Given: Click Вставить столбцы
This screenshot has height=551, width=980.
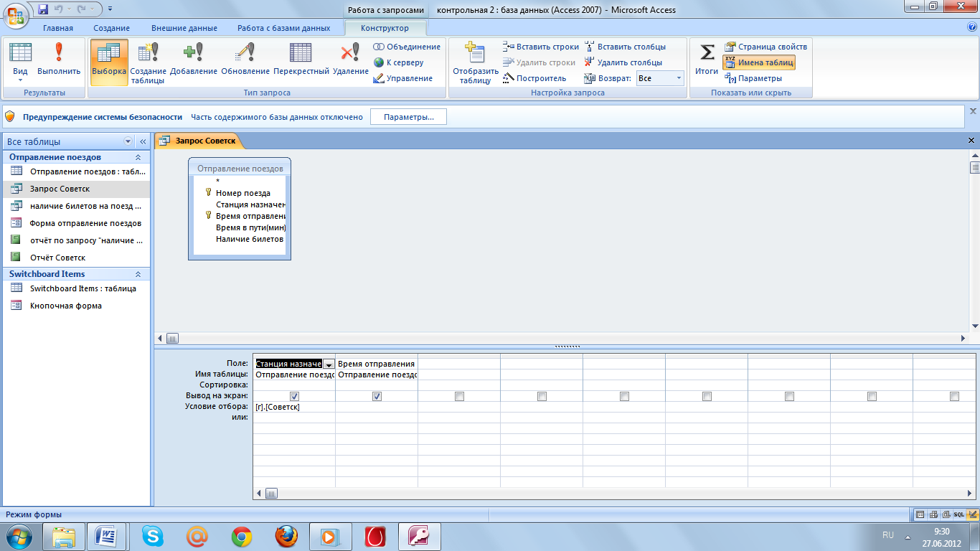Looking at the screenshot, I should click(x=625, y=47).
